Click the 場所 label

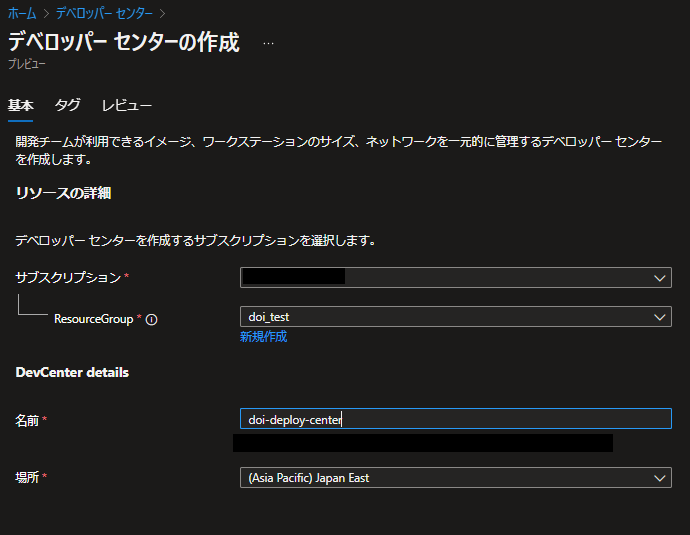click(27, 477)
